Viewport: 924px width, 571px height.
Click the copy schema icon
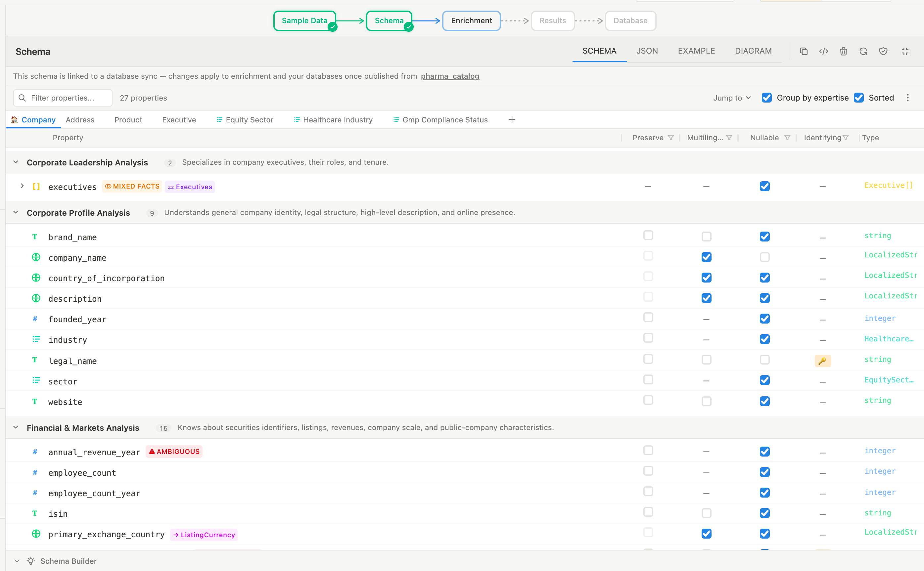pos(804,51)
